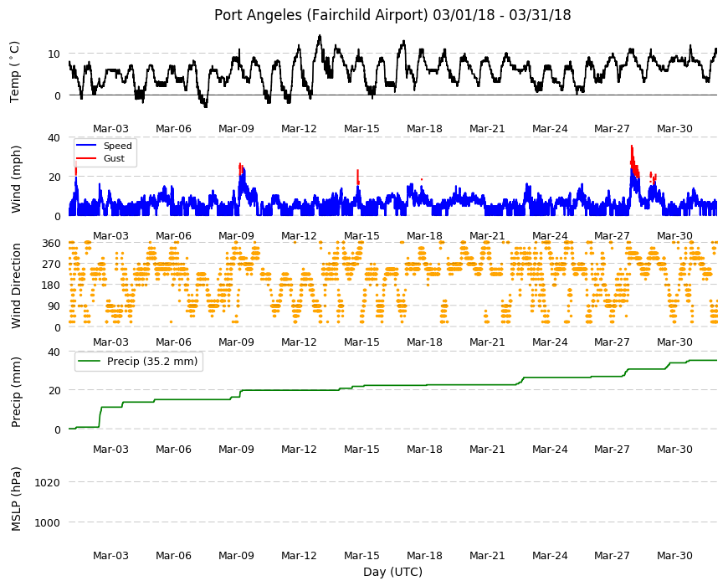
Task: Click the Mar-15 label under the temperature plot
Action: click(x=361, y=129)
